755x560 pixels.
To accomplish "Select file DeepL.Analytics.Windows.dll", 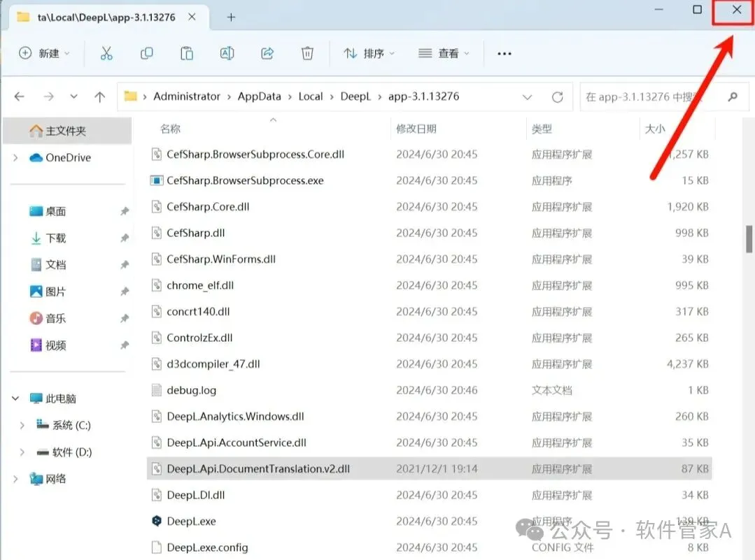I will [235, 417].
